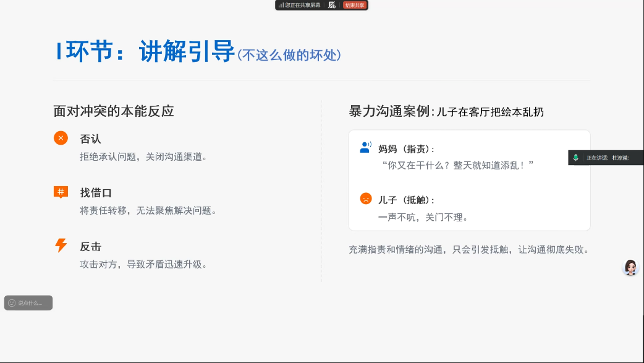This screenshot has width=644, height=363.
Task: Click the summary line 充满指责和情绪的沟通
Action: tap(468, 250)
